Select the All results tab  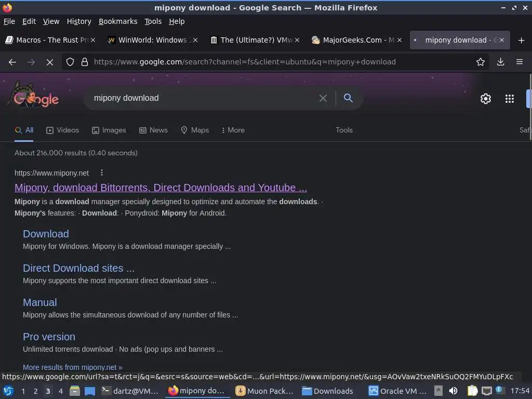(24, 130)
